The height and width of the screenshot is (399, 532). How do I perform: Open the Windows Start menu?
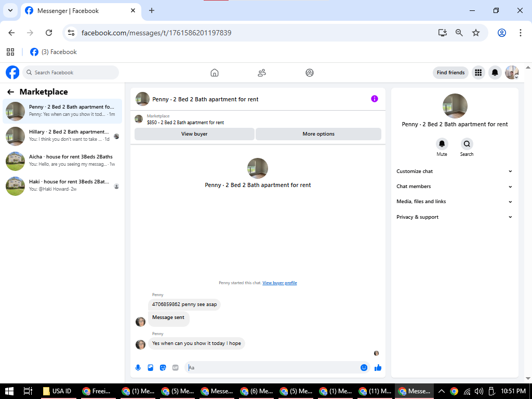9,391
